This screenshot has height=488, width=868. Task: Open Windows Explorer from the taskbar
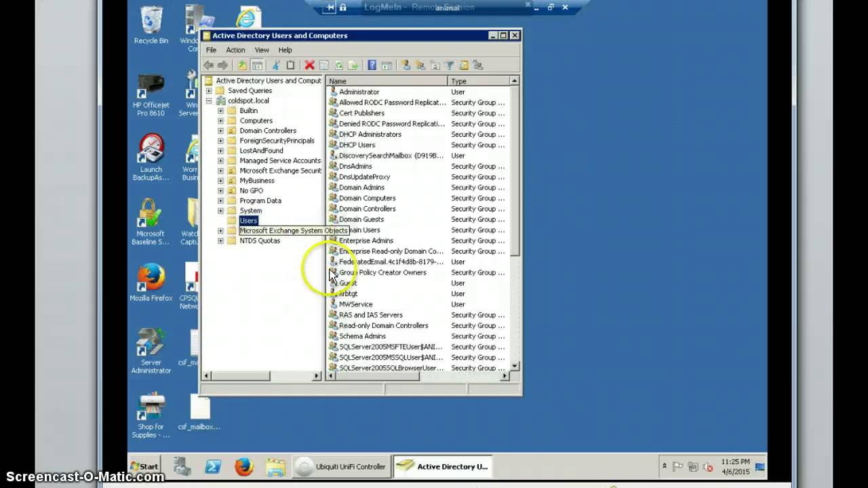(275, 466)
